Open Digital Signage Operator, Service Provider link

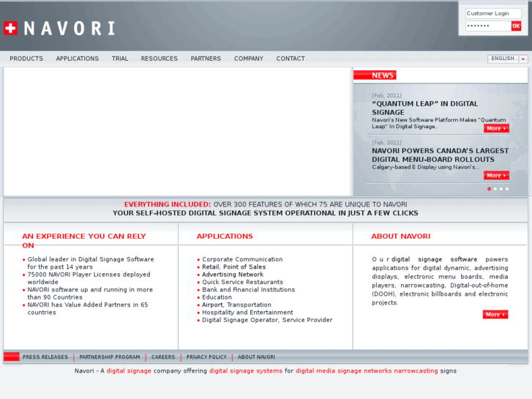pos(267,320)
